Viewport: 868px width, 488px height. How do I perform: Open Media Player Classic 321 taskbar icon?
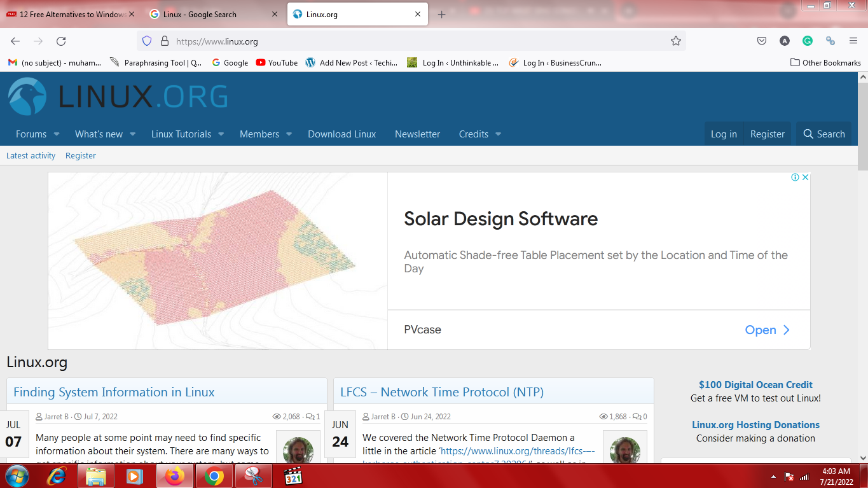(x=293, y=476)
